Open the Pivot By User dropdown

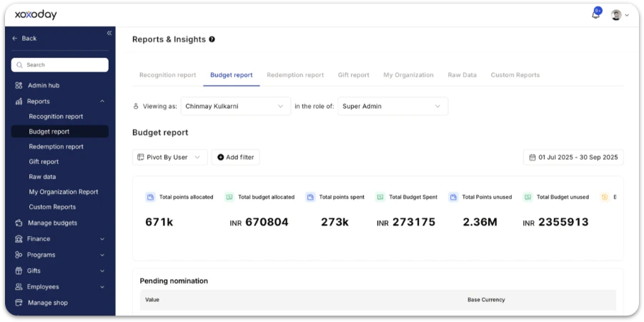(x=169, y=157)
